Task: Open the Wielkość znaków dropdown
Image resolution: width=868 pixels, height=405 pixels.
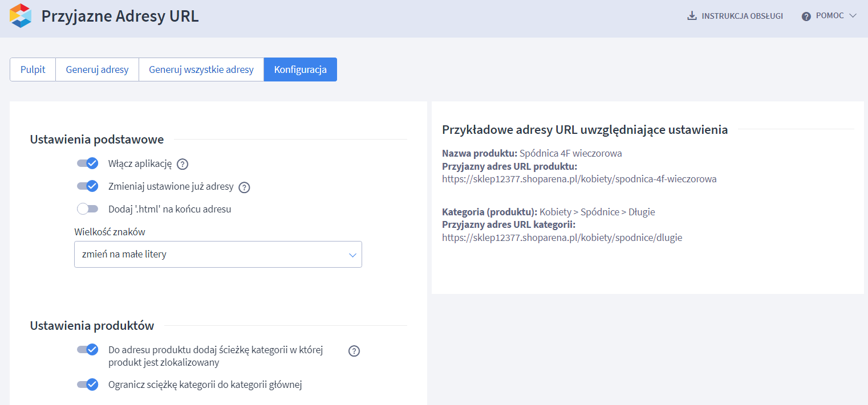Action: tap(218, 254)
